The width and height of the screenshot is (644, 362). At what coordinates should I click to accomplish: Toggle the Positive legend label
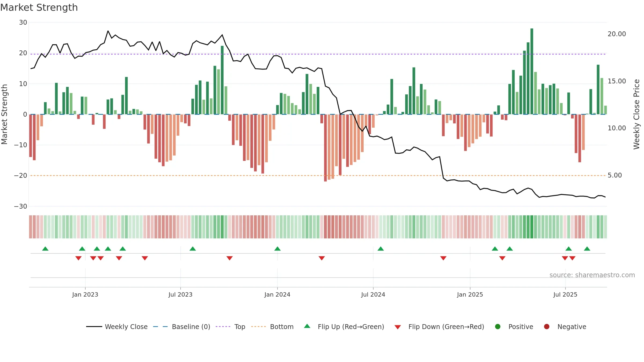click(x=521, y=327)
